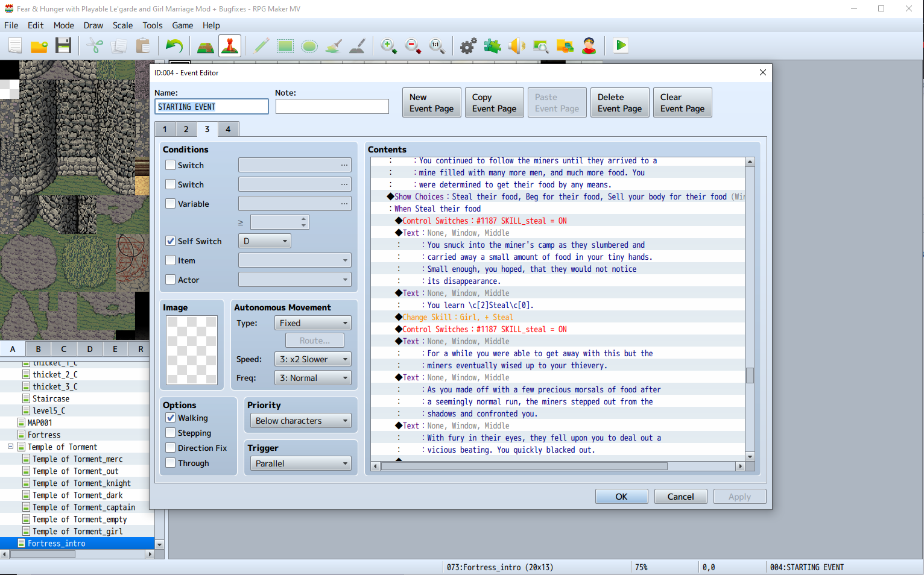Open the Resource Manager icon
This screenshot has height=575, width=924.
(565, 46)
